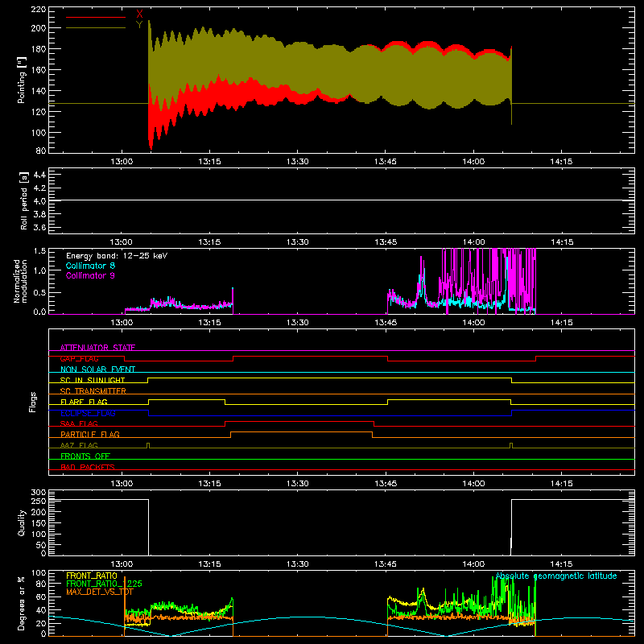Click the 0.5 tick on modulation axis
644x644 pixels.
39,292
